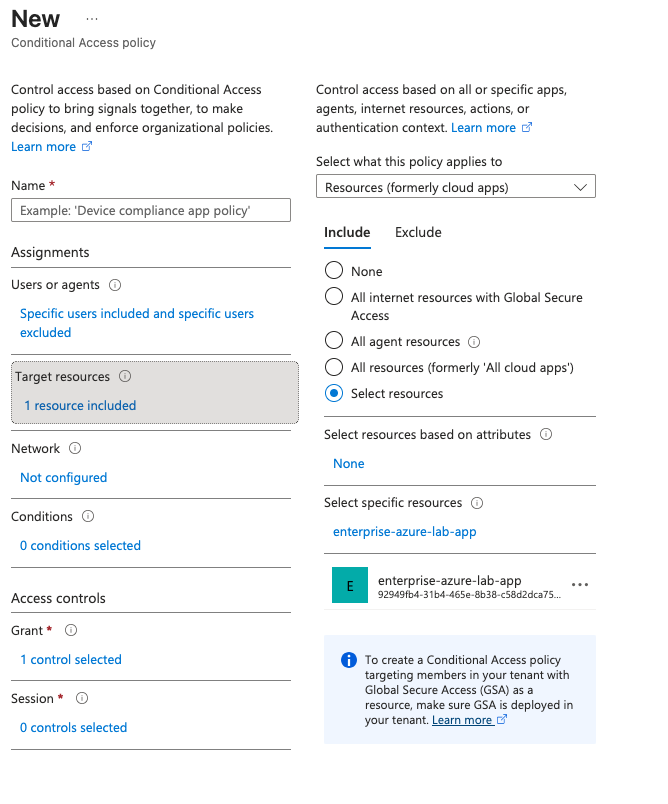Screen dimensions: 668x804
Task: Click info icon next to Session
Action: [x=82, y=698]
